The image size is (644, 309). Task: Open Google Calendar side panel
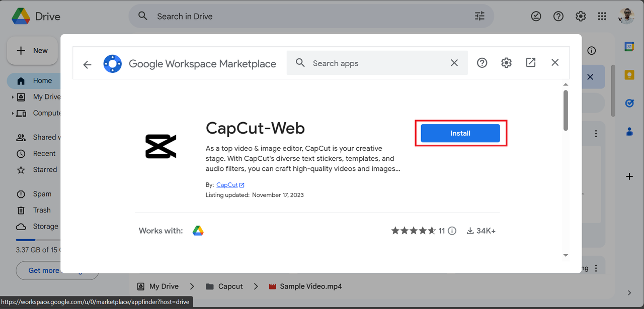[629, 46]
